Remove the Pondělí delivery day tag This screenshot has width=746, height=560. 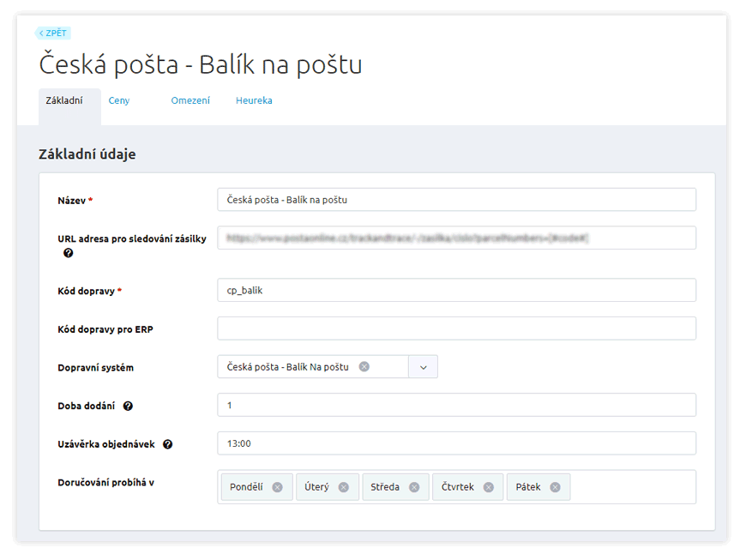click(x=277, y=487)
